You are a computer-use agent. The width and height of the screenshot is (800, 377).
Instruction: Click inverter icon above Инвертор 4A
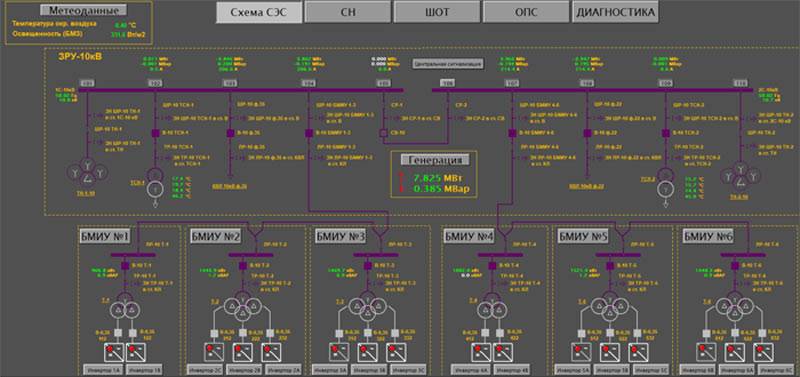(480, 352)
